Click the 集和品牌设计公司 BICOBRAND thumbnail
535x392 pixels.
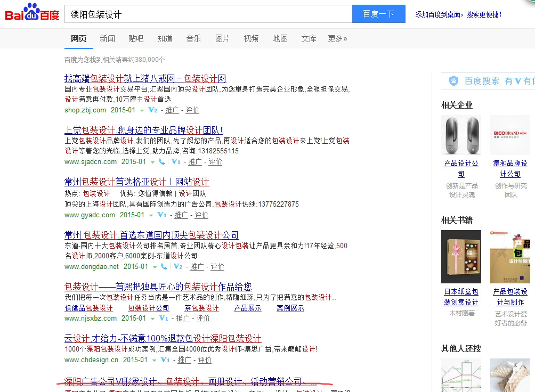coord(510,135)
